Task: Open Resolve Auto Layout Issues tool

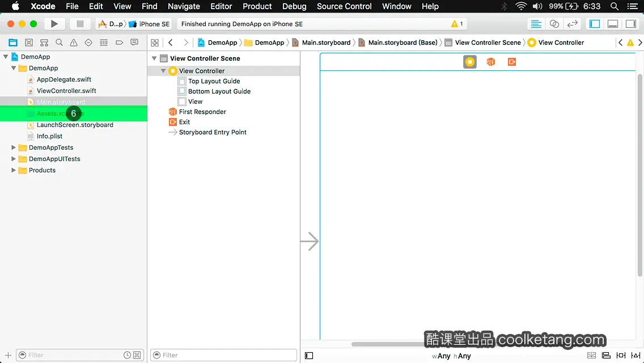Action: (x=636, y=356)
